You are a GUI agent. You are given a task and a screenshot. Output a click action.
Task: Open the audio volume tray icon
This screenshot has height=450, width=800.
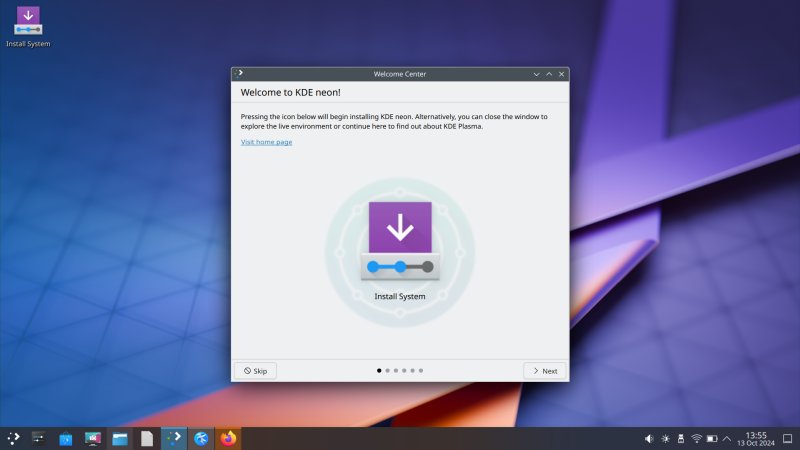(x=649, y=439)
